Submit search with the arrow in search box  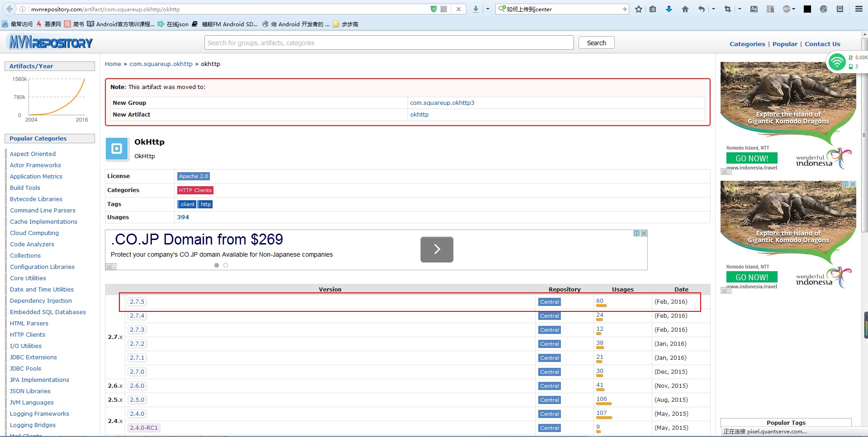624,9
